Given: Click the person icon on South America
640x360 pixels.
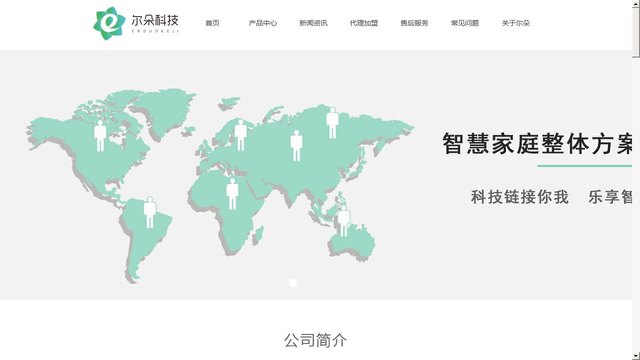Looking at the screenshot, I should tap(150, 212).
